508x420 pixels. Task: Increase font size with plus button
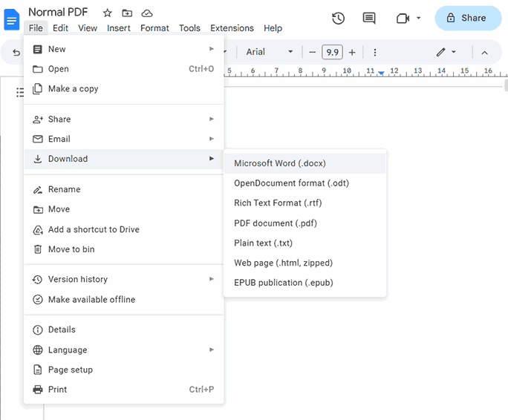pyautogui.click(x=352, y=52)
